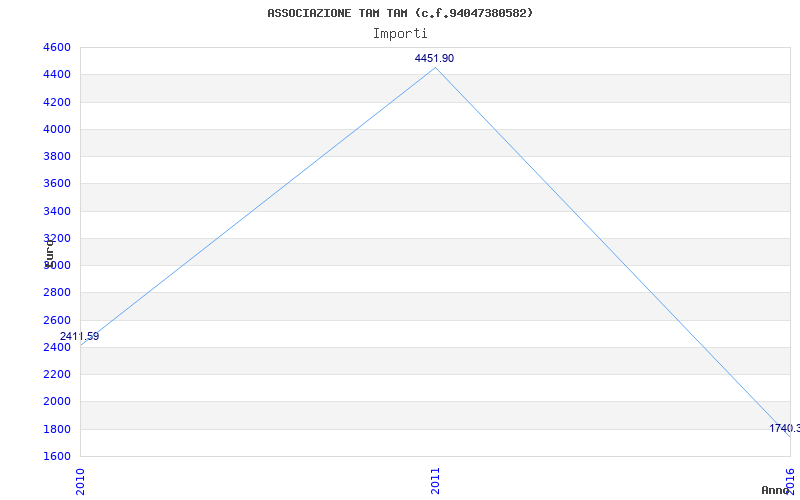Click the 1800 y-axis value

click(x=57, y=429)
